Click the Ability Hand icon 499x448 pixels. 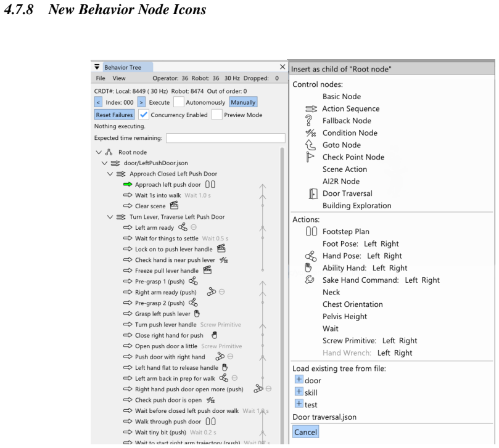coord(308,267)
